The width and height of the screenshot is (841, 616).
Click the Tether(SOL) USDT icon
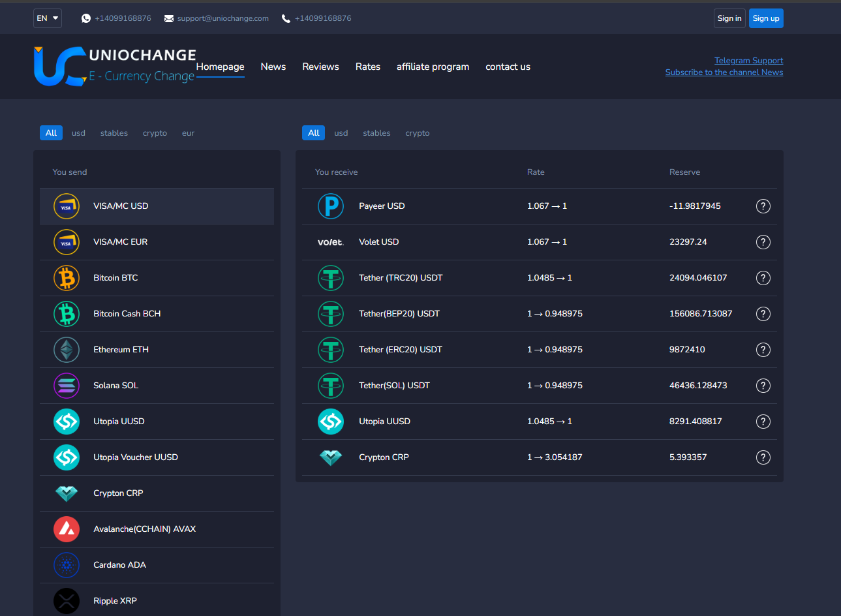pyautogui.click(x=331, y=386)
